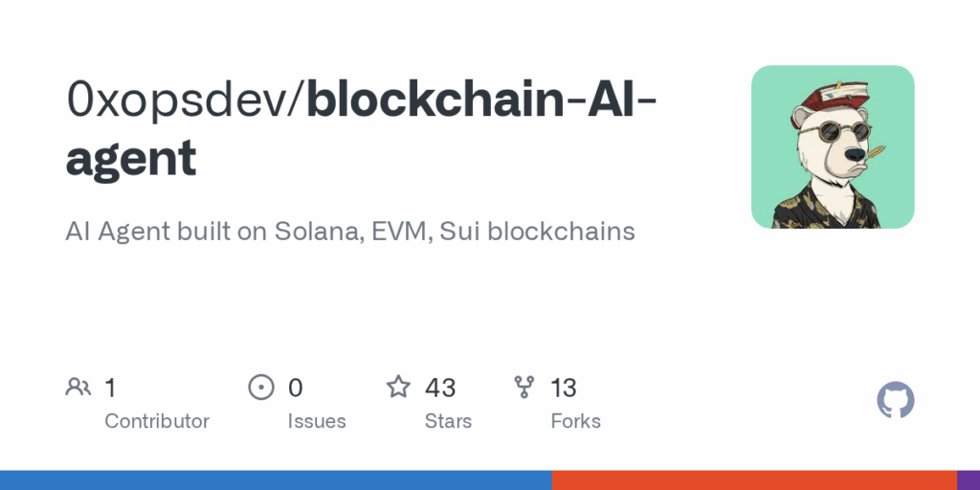Click the star icon beside 43

click(398, 387)
